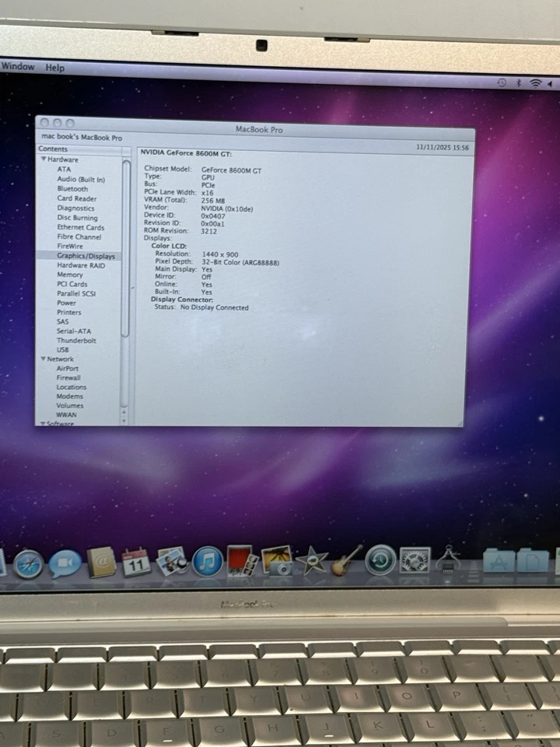This screenshot has height=747, width=560.
Task: Click the 11/11/2025 15:56 timestamp
Action: (443, 148)
